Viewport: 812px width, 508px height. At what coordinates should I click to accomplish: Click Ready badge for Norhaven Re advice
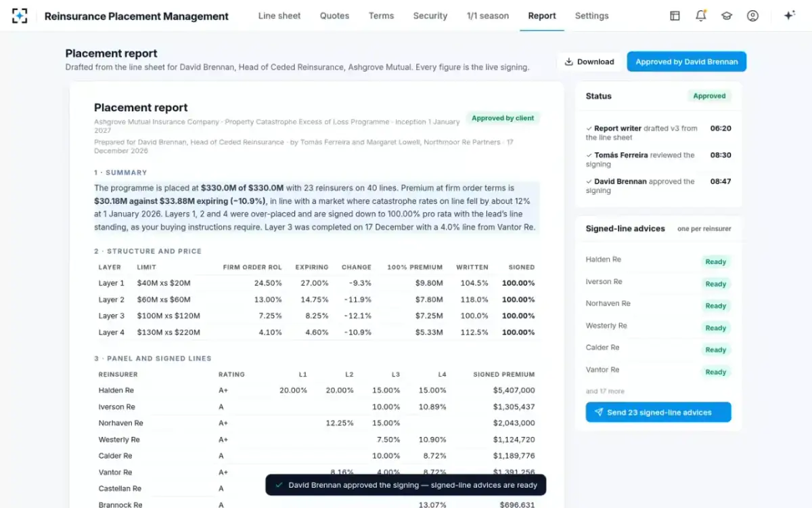click(x=715, y=306)
